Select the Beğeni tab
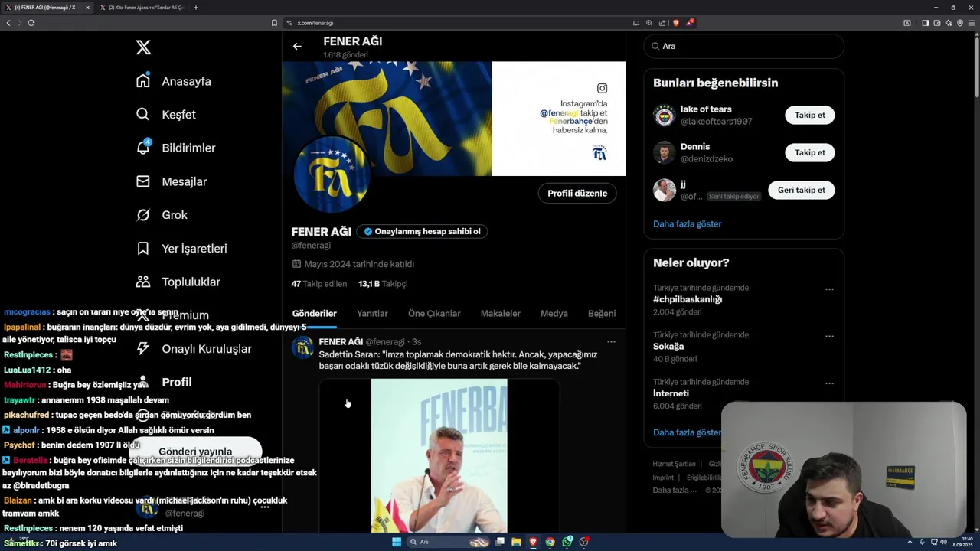Image resolution: width=980 pixels, height=551 pixels. pyautogui.click(x=602, y=314)
